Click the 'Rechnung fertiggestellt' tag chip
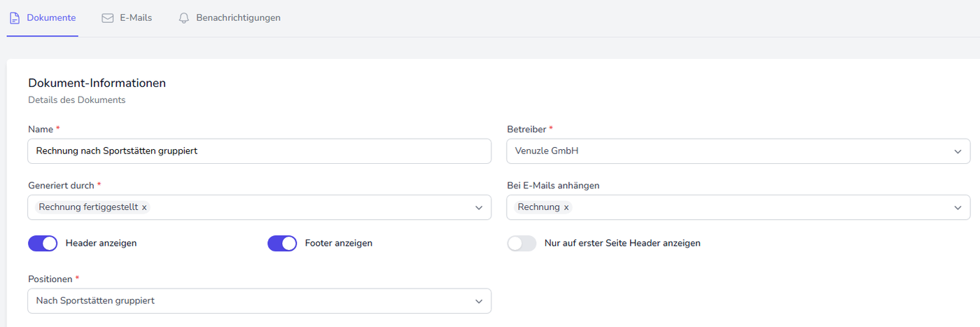Image resolution: width=980 pixels, height=327 pixels. tap(88, 207)
